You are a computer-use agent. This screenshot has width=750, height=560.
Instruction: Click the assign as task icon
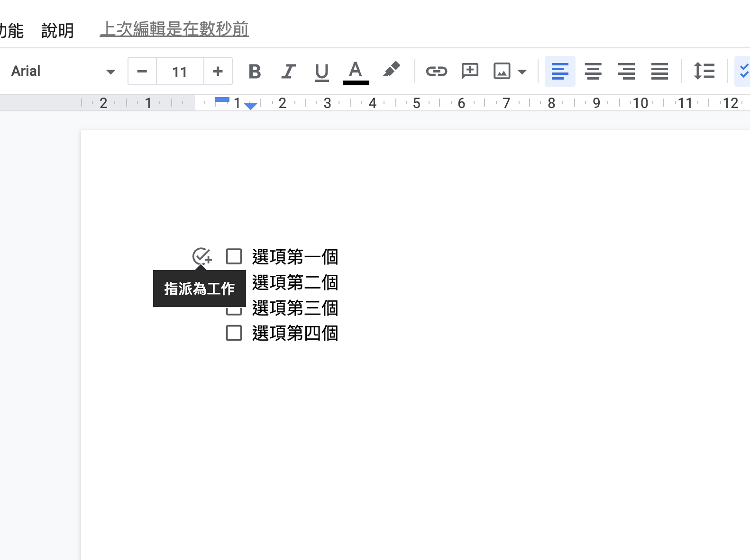201,256
